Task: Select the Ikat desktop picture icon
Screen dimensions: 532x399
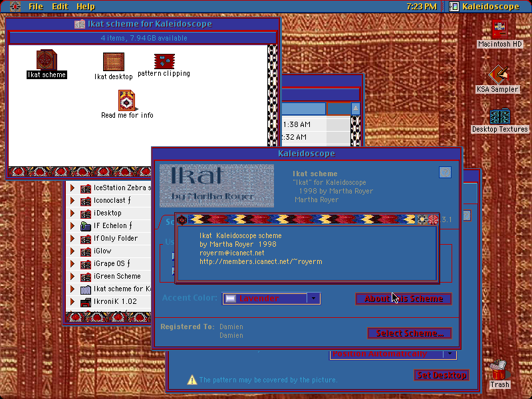Action: (x=114, y=61)
